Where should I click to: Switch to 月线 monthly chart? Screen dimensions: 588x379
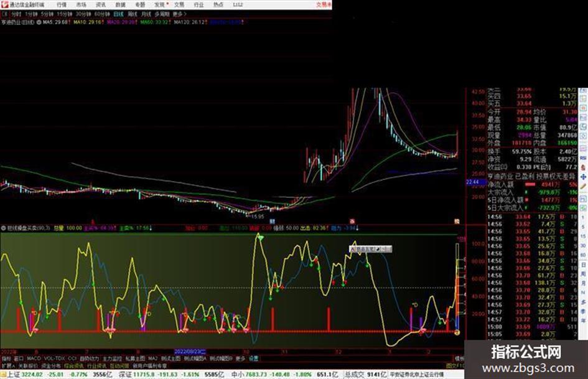(x=146, y=14)
